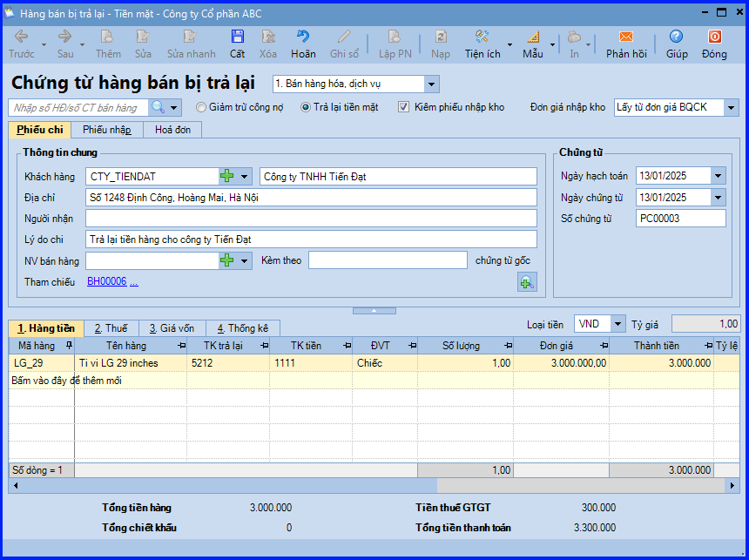This screenshot has height=560, width=749.
Task: Open the 4. Thống kê tab
Action: pyautogui.click(x=243, y=328)
